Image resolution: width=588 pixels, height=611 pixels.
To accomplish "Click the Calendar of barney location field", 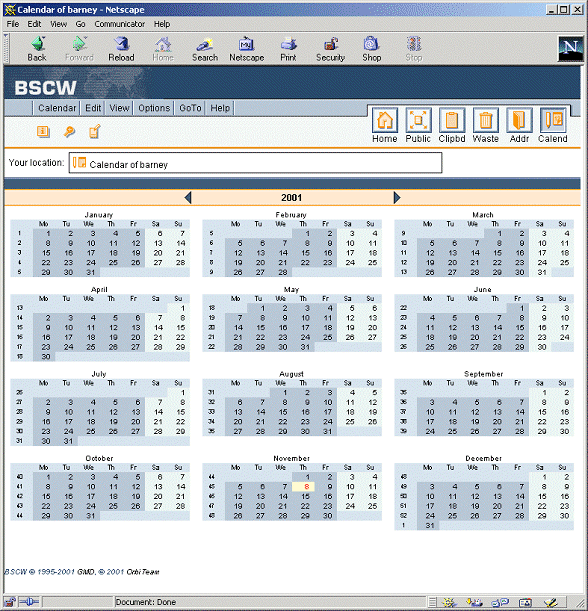I will click(255, 163).
